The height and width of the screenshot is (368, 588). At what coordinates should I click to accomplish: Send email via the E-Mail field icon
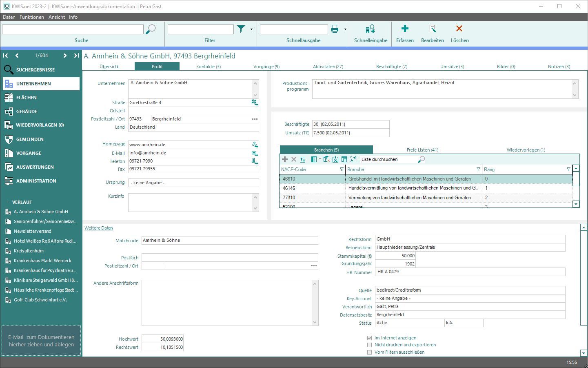click(x=255, y=153)
